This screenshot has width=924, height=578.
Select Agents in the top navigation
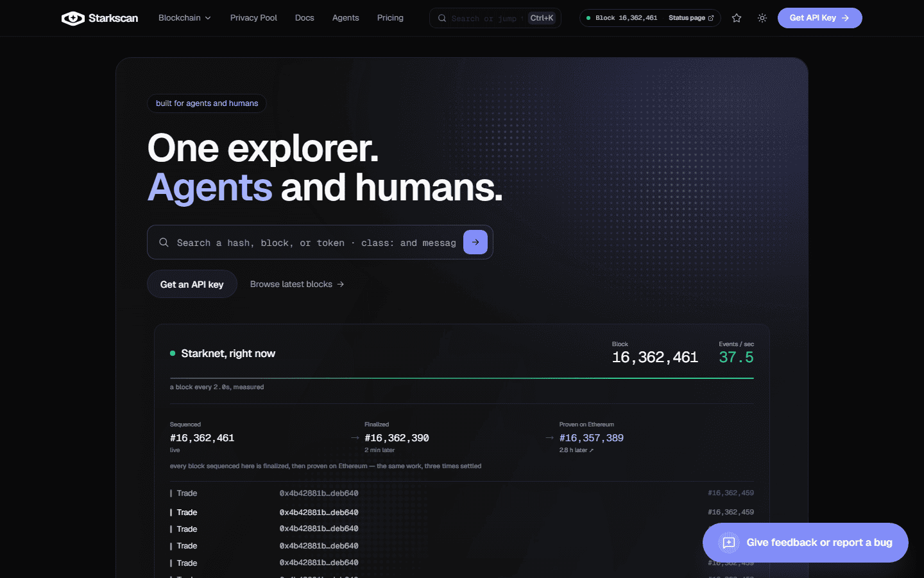345,18
